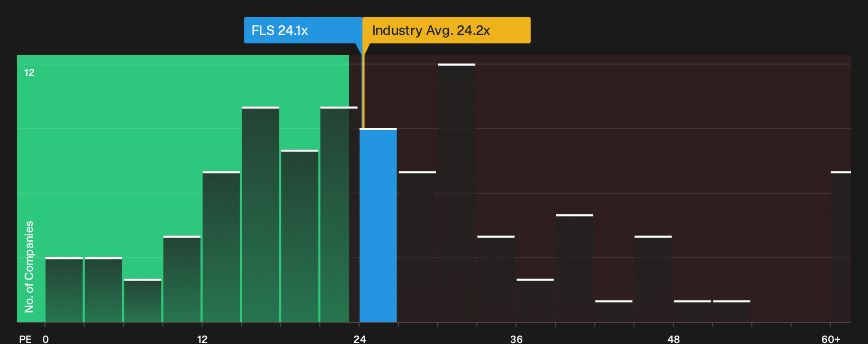Click the blue FLS 24.1x label
This screenshot has width=868, height=344.
click(x=303, y=30)
